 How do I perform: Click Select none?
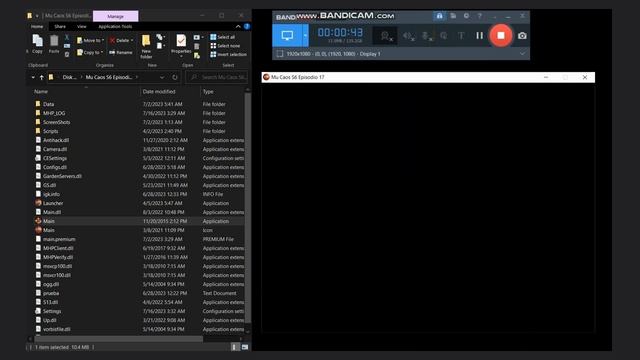click(x=225, y=46)
